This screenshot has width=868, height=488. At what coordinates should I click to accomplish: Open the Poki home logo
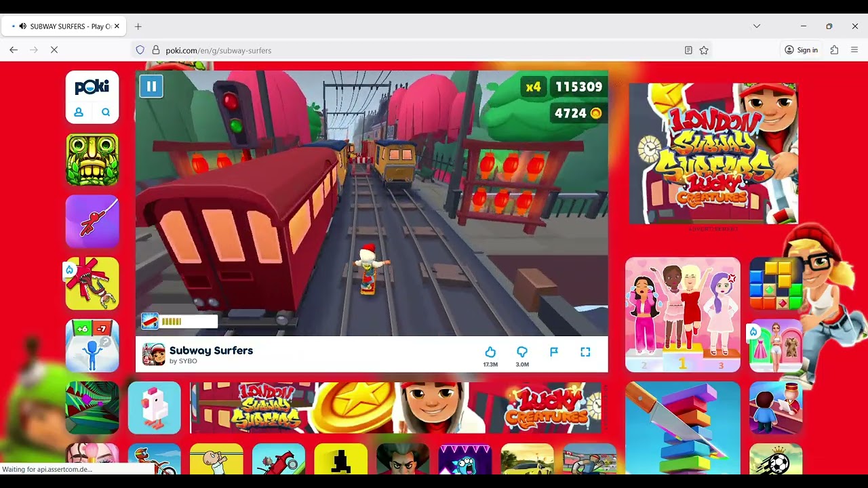[92, 87]
